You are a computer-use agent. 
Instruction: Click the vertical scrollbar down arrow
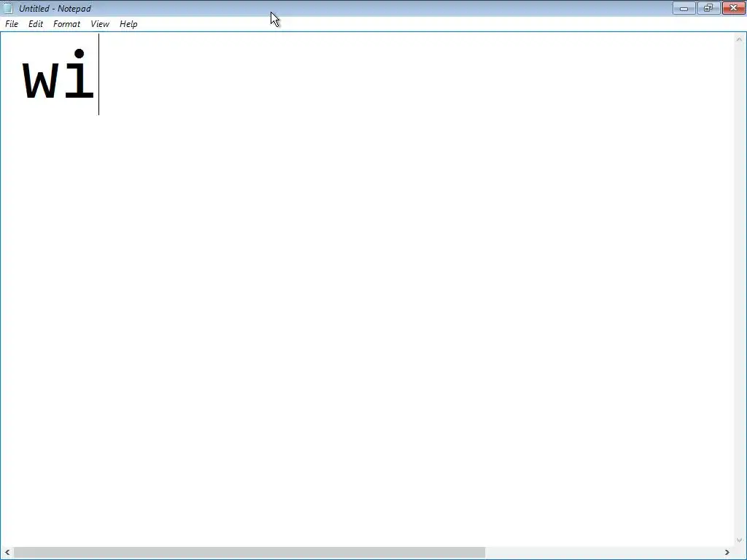click(x=740, y=540)
